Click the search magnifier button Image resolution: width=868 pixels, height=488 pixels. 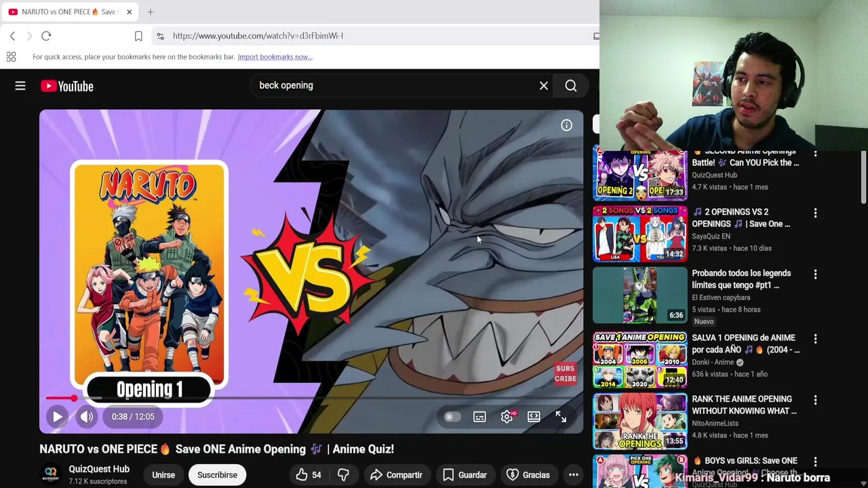point(571,85)
